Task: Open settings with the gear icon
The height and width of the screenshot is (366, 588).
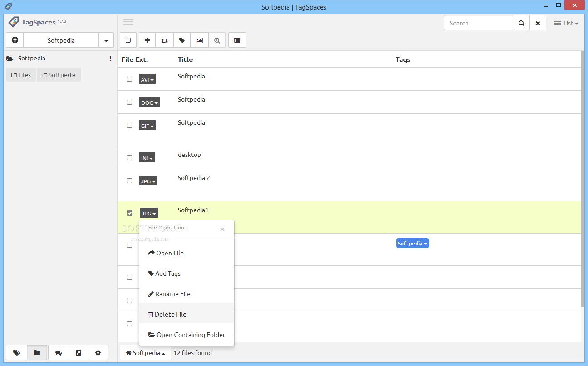Action: (98, 353)
